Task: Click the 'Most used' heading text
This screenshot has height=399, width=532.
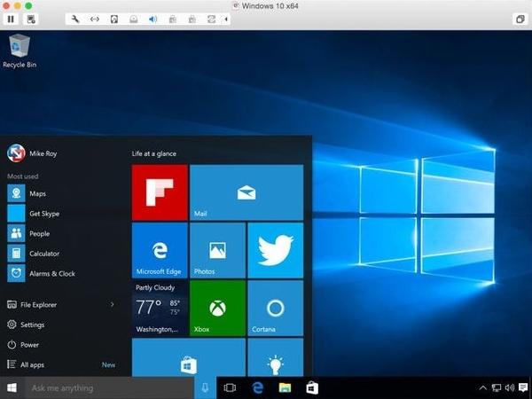Action: pos(23,176)
